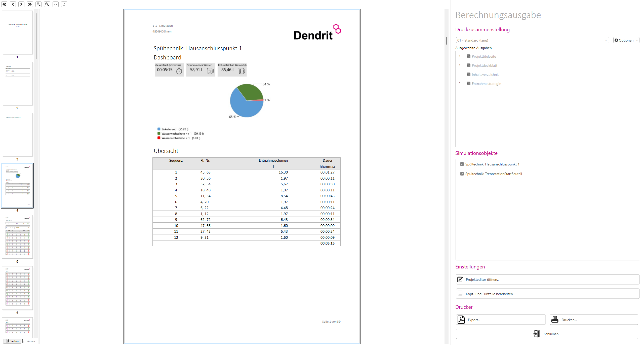Viewport: 644px width, 345px height.
Task: Go to next page arrow
Action: pyautogui.click(x=21, y=4)
